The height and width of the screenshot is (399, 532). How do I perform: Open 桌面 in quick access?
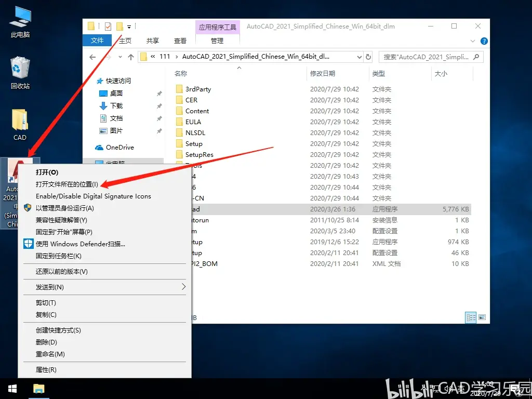pyautogui.click(x=116, y=94)
